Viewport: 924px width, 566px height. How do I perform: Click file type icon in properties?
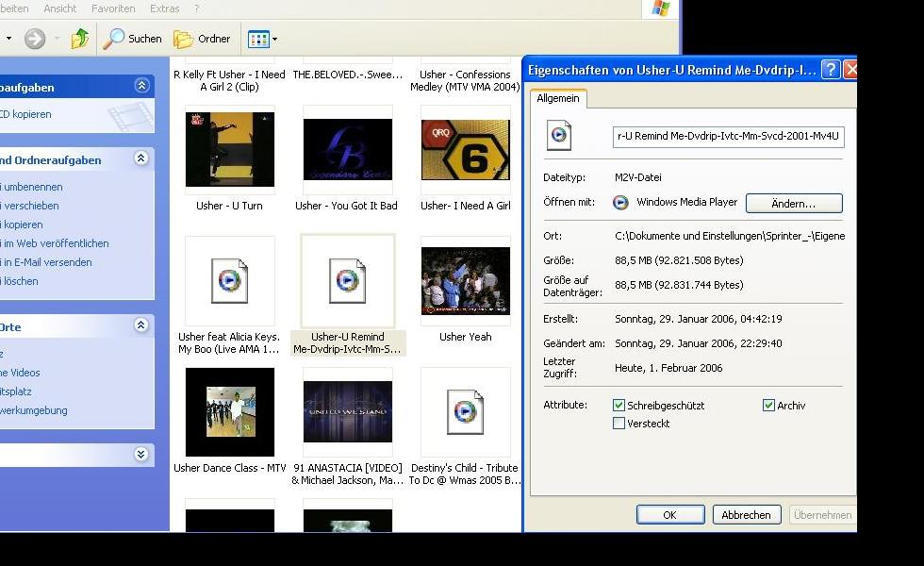(x=558, y=136)
